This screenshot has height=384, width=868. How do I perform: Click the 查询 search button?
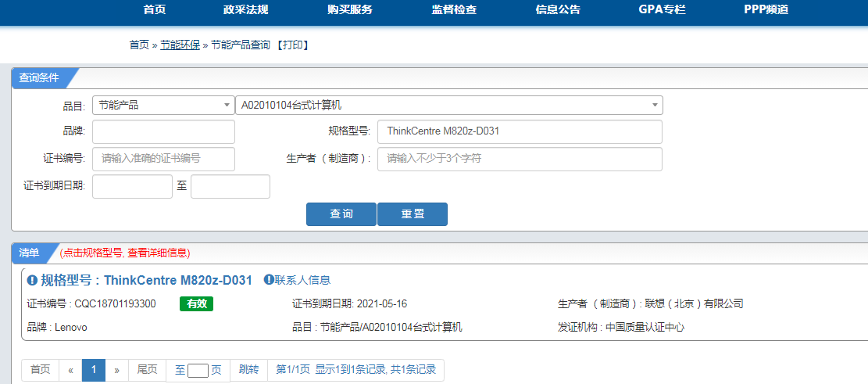coord(341,214)
